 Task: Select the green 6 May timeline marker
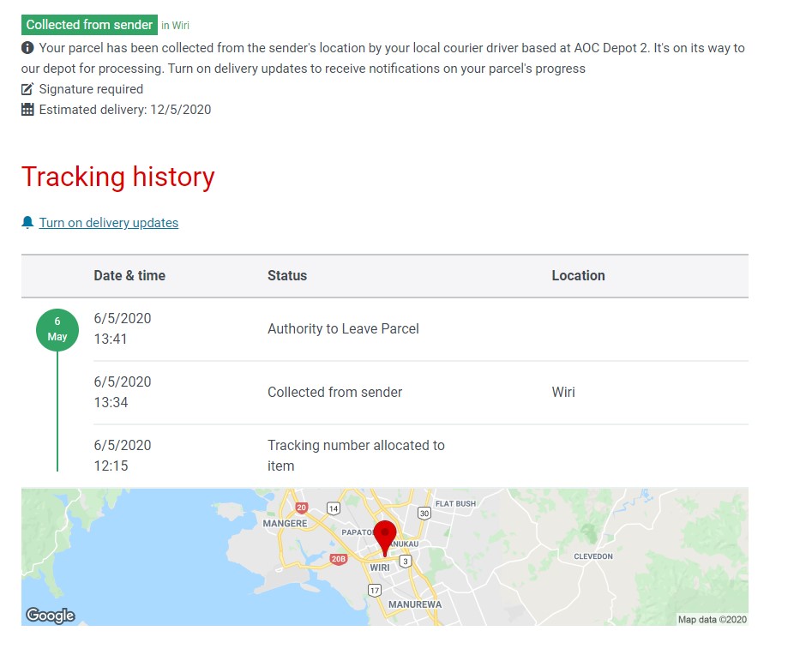(x=57, y=330)
